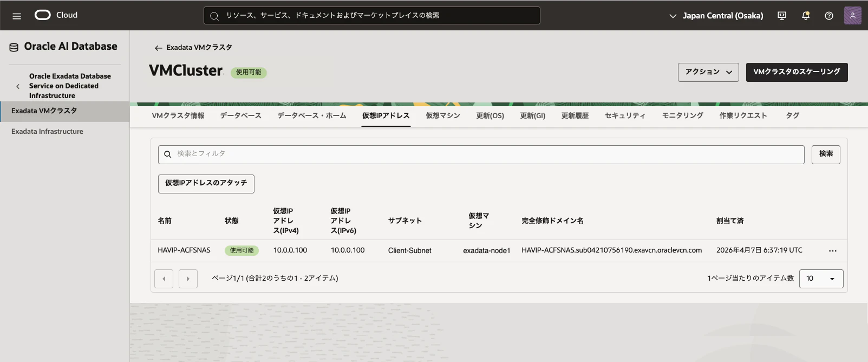
Task: Click the 名前 column header
Action: [165, 221]
